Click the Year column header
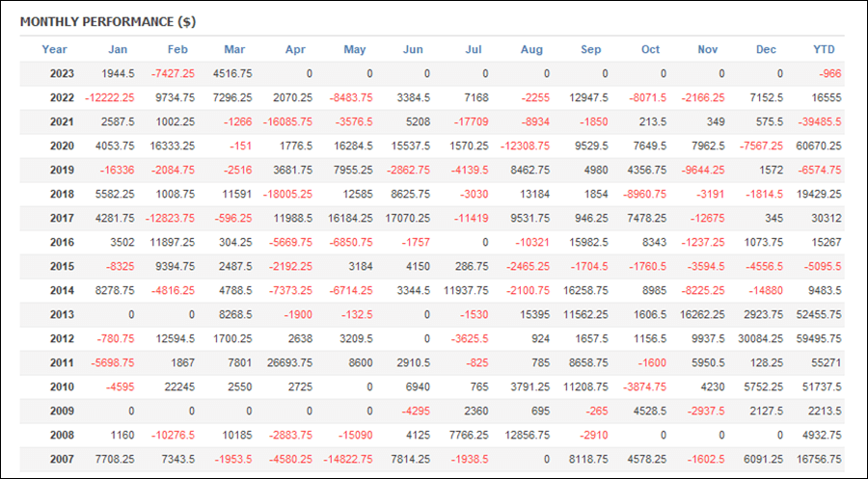This screenshot has width=868, height=479. (54, 49)
